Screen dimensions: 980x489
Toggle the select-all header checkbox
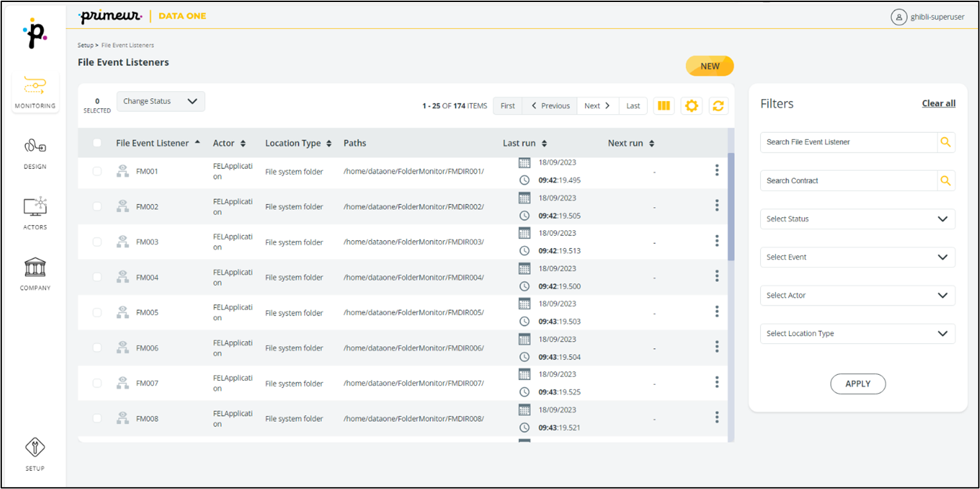97,143
